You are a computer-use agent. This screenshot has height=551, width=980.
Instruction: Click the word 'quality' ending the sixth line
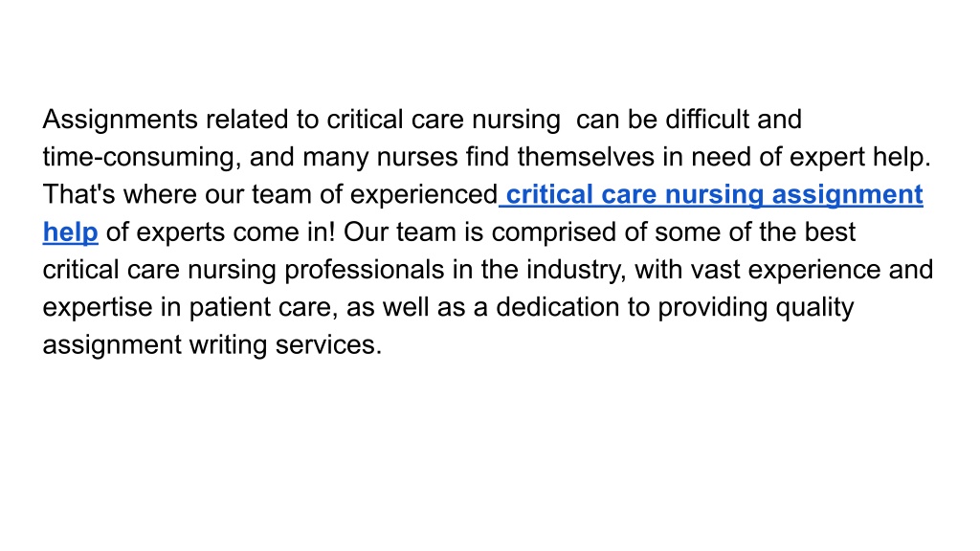pos(814,307)
